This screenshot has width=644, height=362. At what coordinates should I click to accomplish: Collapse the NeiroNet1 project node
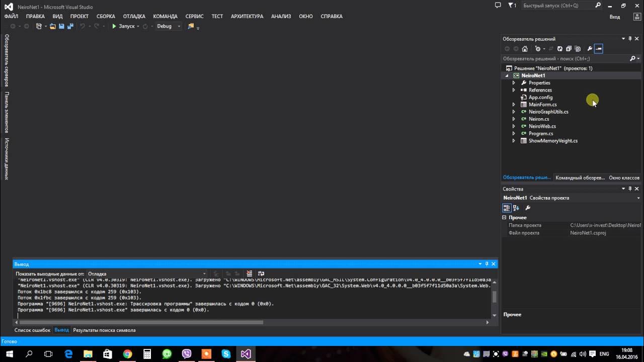(507, 75)
